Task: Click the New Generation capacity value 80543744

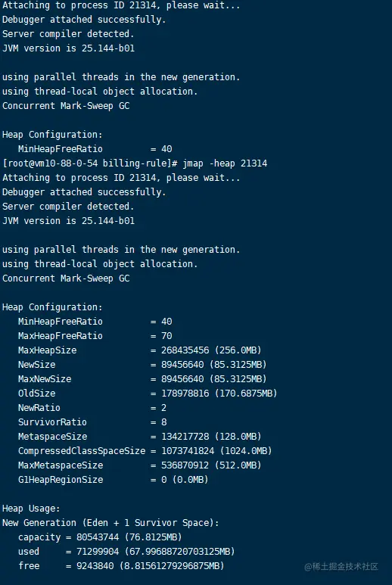Action: tap(98, 537)
